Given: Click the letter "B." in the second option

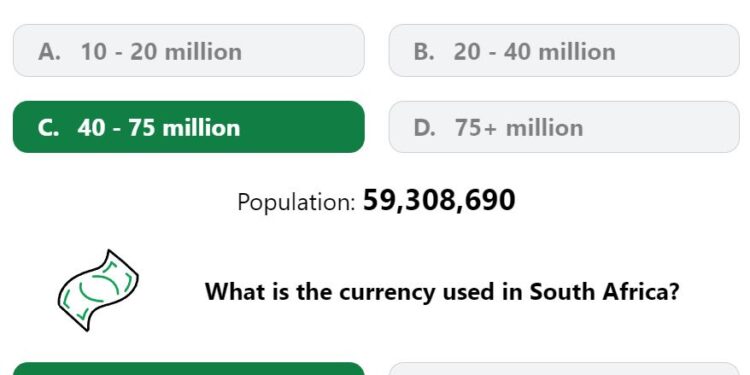Looking at the screenshot, I should click(x=424, y=51).
